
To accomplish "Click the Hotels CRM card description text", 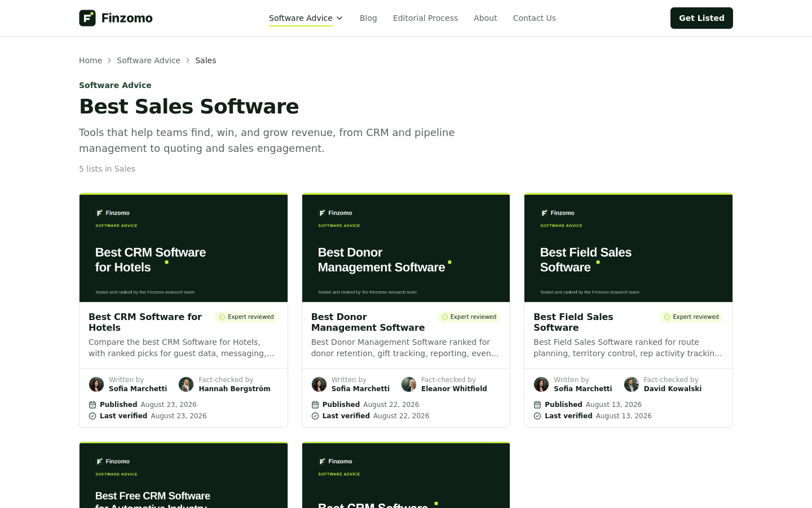I will [182, 348].
